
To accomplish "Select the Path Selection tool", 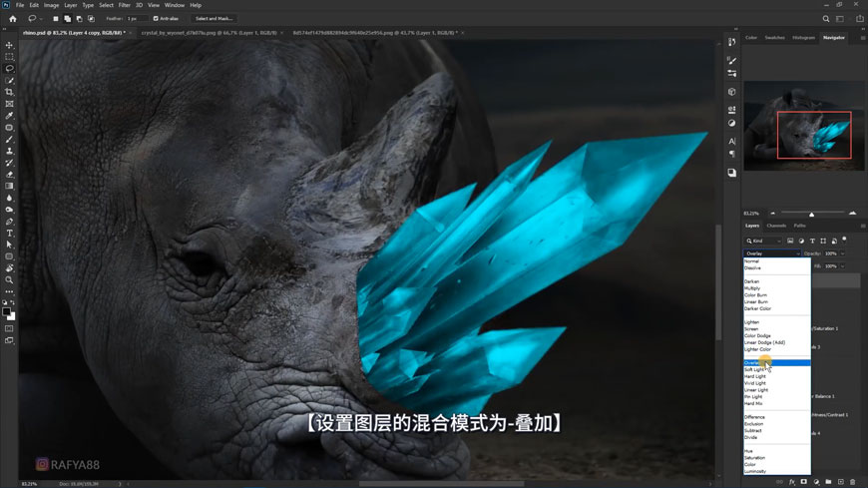I will coord(9,244).
